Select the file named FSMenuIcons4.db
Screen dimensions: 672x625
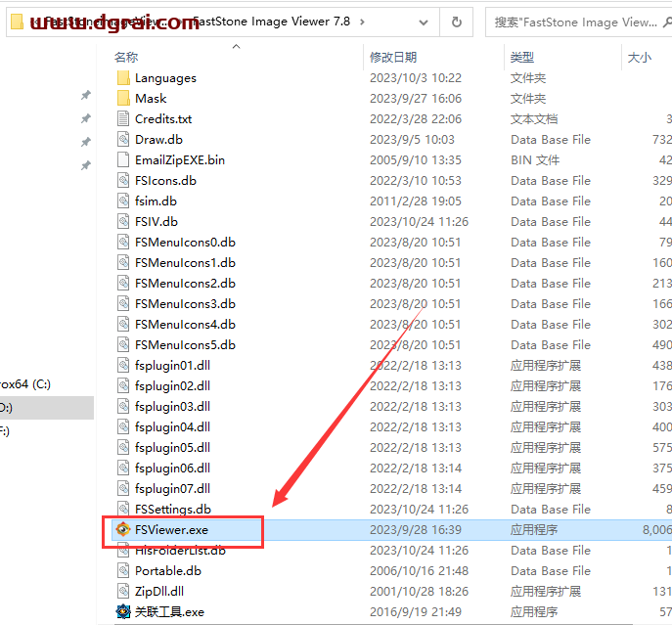(x=185, y=325)
